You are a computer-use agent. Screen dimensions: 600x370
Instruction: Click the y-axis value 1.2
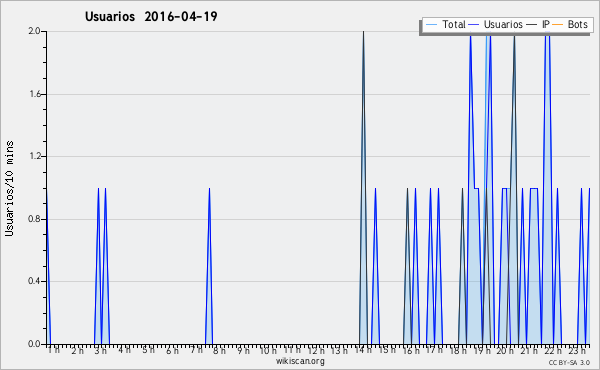pyautogui.click(x=34, y=156)
